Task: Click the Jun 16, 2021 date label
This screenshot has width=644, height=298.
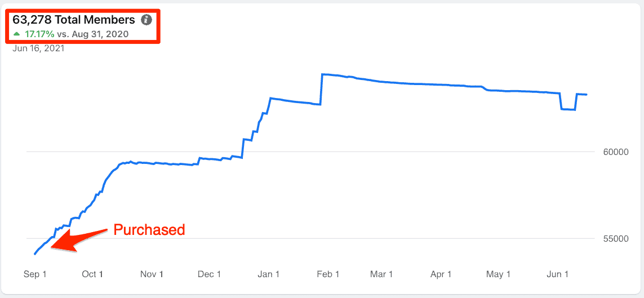Action: [38, 49]
